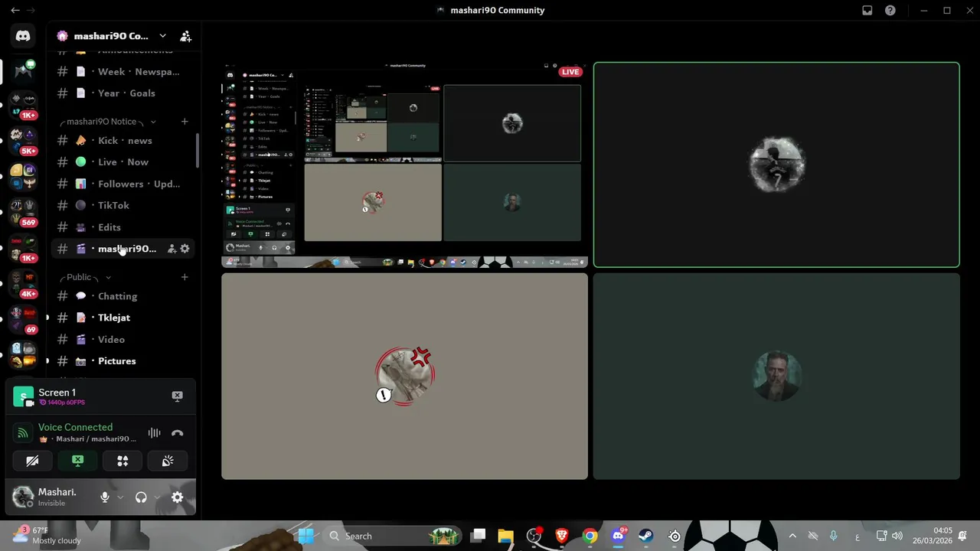Open User Settings gear icon
The width and height of the screenshot is (980, 551).
[x=177, y=497]
